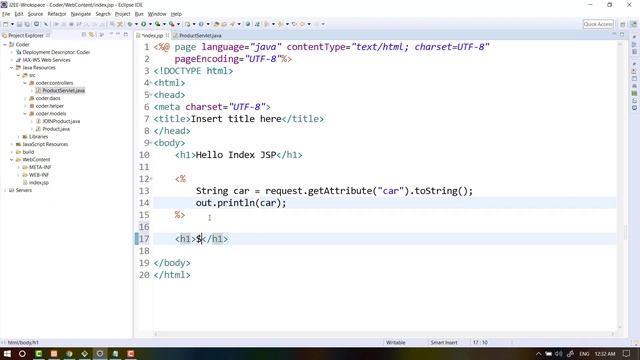Collapse the coder.controllers package
Screen dimensions: 640x360
click(24, 83)
